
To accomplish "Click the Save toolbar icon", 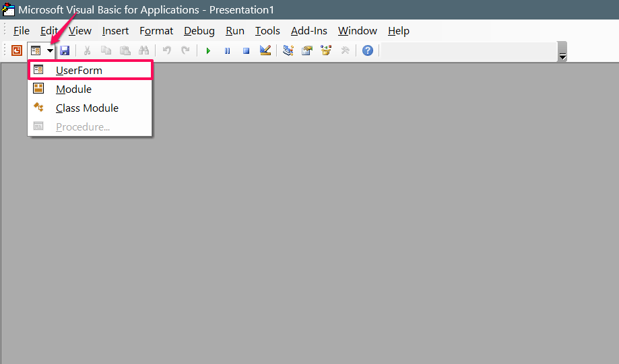I will pos(65,50).
